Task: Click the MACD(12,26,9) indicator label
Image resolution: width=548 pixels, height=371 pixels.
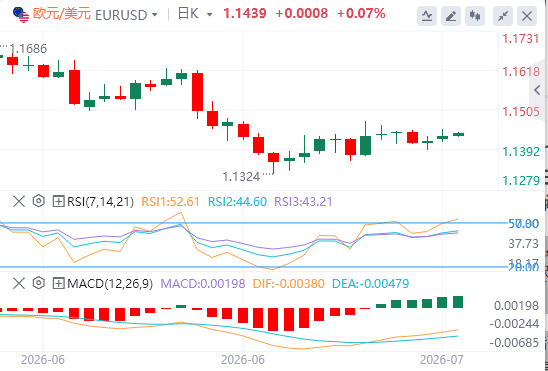Action: point(110,284)
